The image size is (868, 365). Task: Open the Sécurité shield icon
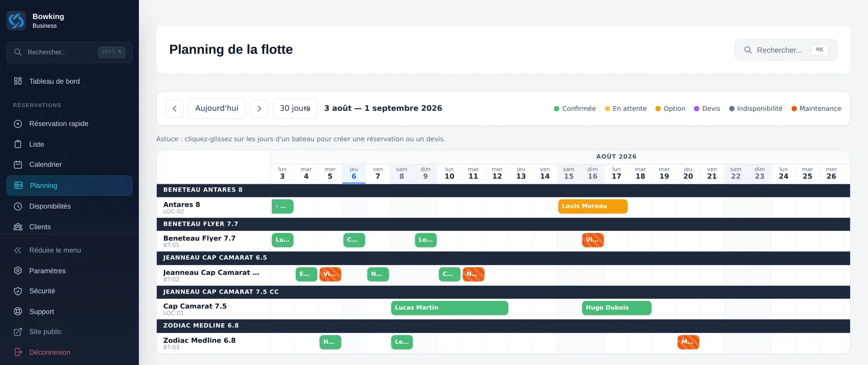(x=18, y=291)
